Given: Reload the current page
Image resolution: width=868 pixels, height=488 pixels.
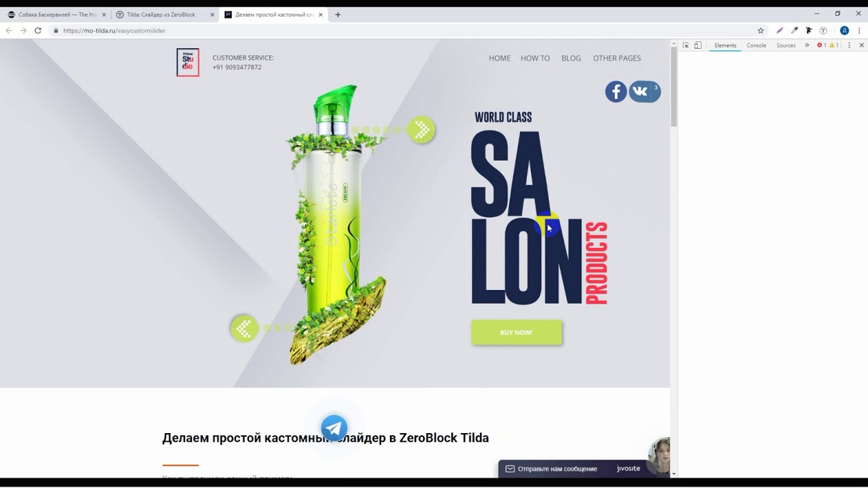Looking at the screenshot, I should 38,30.
